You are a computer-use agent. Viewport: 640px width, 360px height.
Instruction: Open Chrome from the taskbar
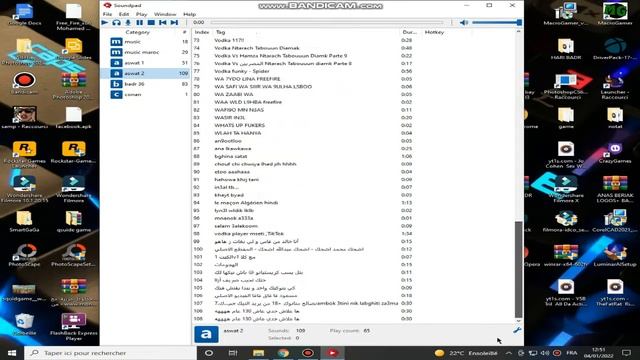[x=283, y=353]
